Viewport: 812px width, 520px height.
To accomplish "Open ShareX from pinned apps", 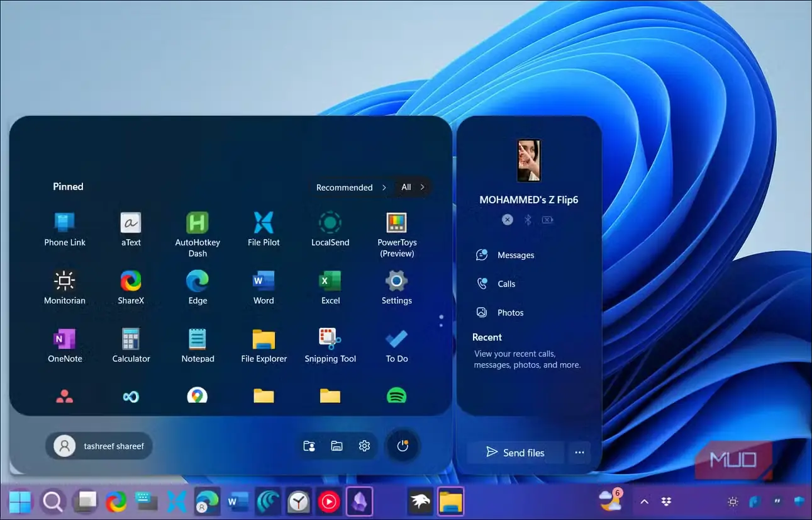I will (x=131, y=287).
